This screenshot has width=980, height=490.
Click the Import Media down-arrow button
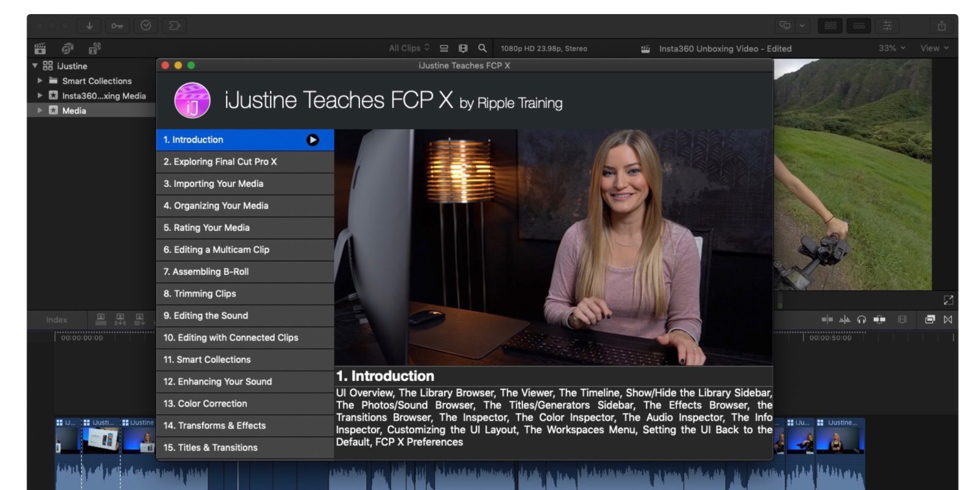(89, 26)
